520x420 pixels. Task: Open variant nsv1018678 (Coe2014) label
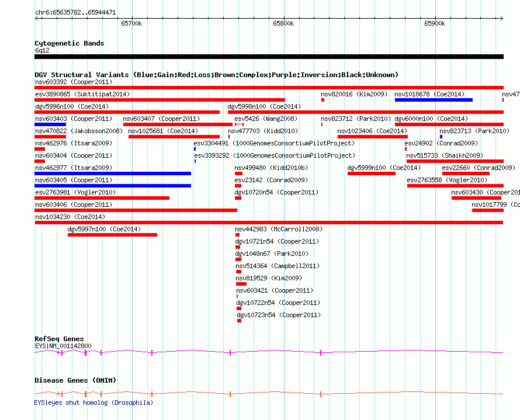429,94
